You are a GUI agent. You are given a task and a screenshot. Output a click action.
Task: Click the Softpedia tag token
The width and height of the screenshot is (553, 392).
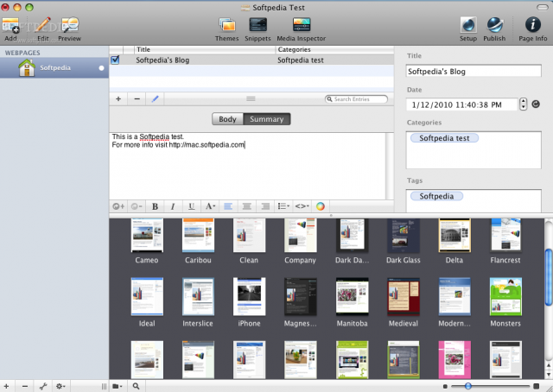(436, 196)
